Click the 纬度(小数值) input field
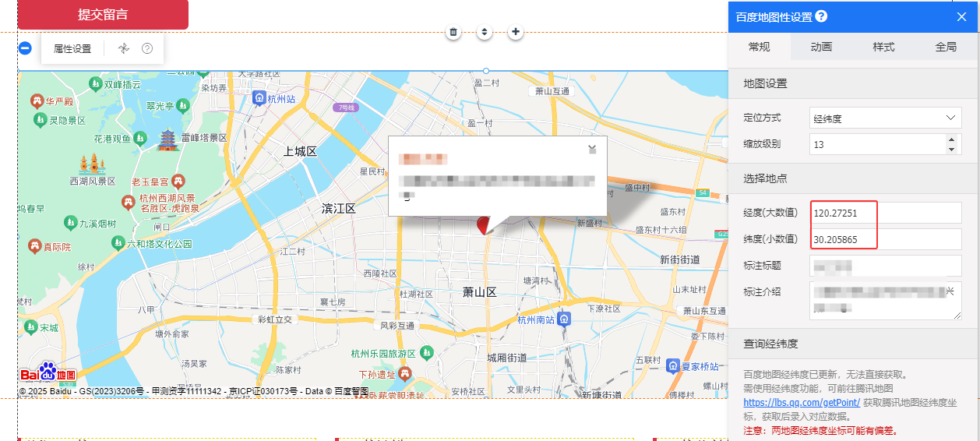 tap(886, 239)
